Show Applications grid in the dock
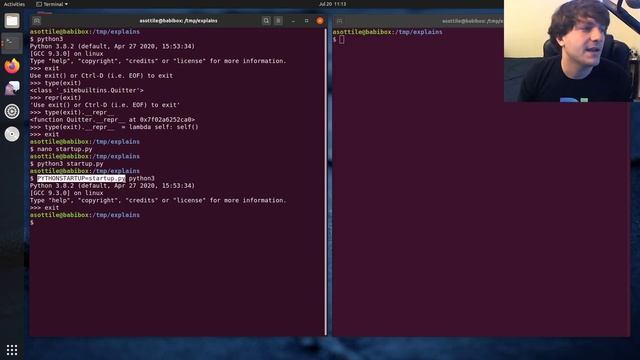The height and width of the screenshot is (360, 640). (x=12, y=350)
